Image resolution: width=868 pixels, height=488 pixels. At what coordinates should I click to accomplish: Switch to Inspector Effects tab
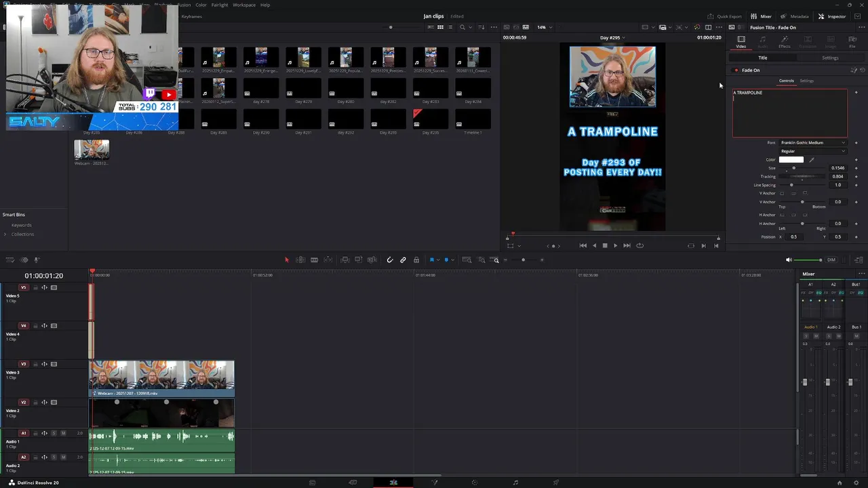tap(785, 42)
